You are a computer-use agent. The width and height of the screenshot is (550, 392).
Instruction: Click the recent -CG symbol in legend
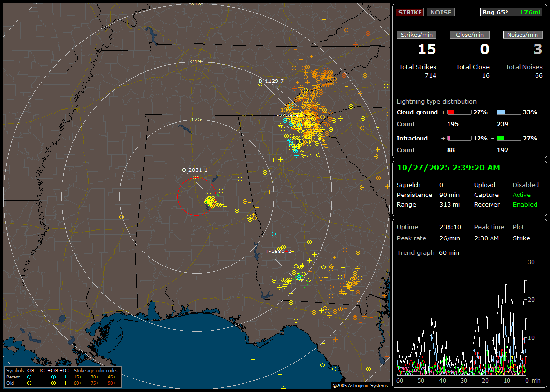(x=29, y=377)
